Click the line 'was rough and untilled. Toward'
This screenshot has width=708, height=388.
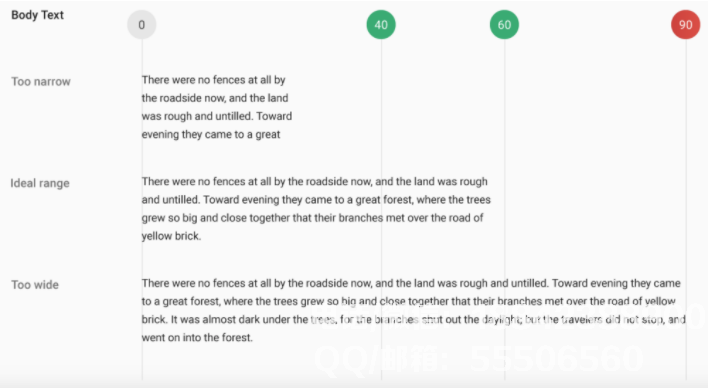pyautogui.click(x=217, y=116)
